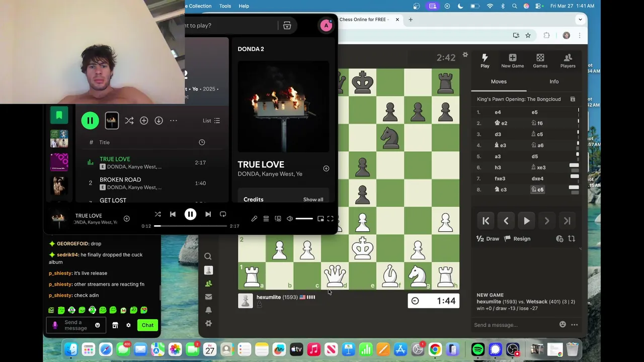Jump to the first move
The height and width of the screenshot is (362, 644).
tap(486, 221)
